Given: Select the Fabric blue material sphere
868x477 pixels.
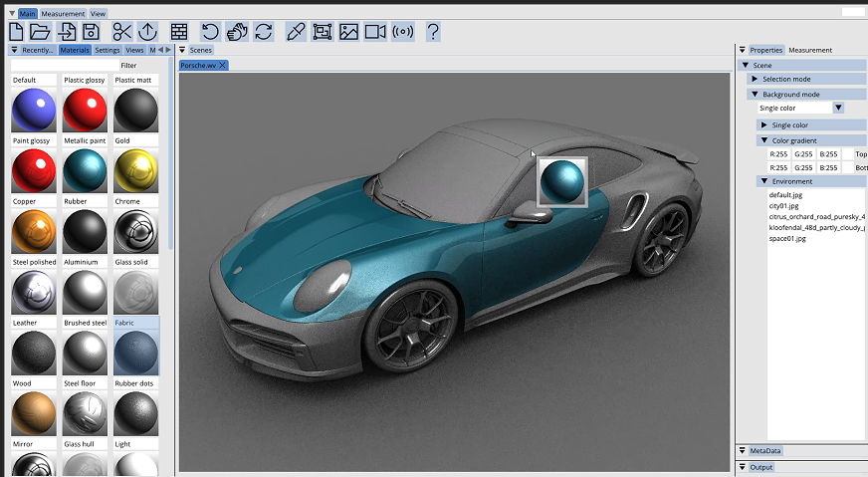Looking at the screenshot, I should point(135,353).
